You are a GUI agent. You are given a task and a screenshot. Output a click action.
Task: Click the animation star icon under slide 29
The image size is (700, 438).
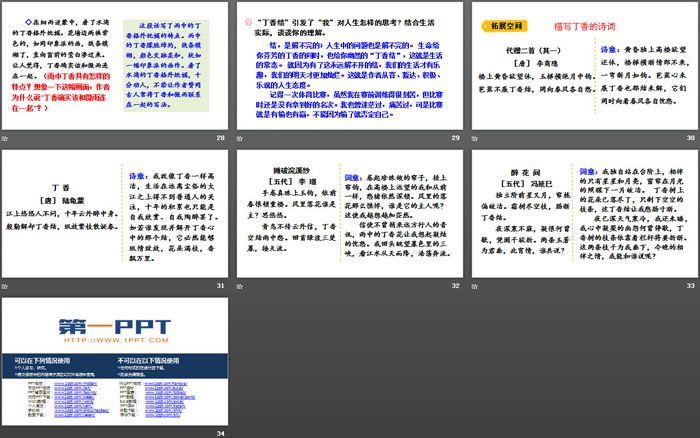[240, 140]
